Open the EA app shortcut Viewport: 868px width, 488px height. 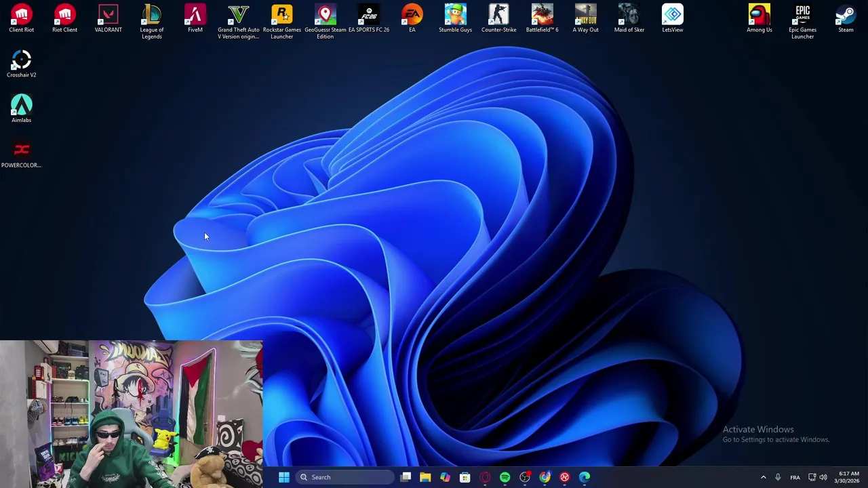412,18
